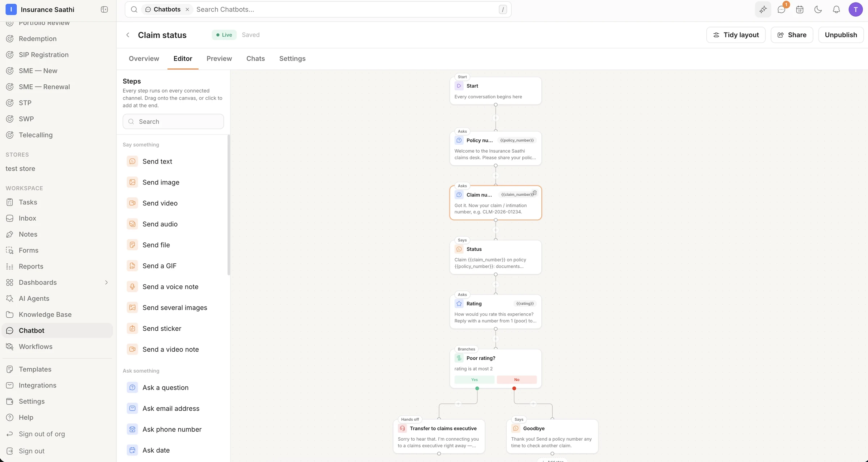Add Send text step
The height and width of the screenshot is (462, 868).
(173, 161)
